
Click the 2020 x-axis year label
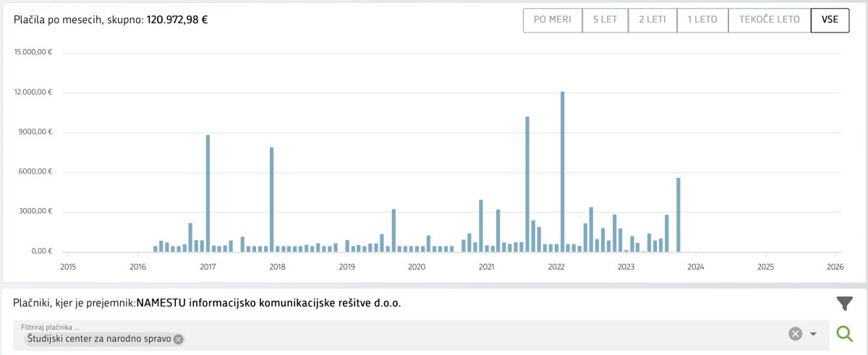417,266
